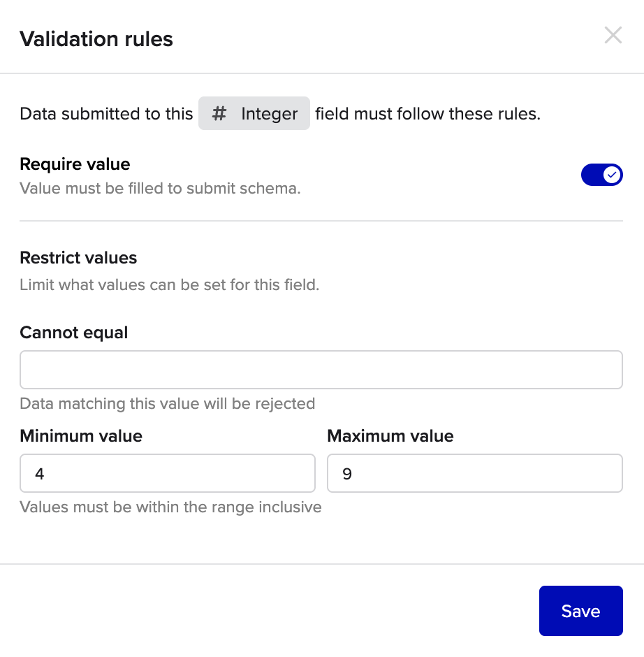Click the Cannot equal label
The image size is (644, 657).
74,333
